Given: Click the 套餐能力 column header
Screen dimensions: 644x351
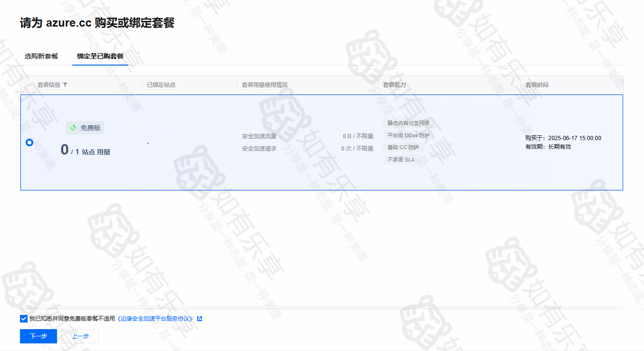Looking at the screenshot, I should pos(394,85).
